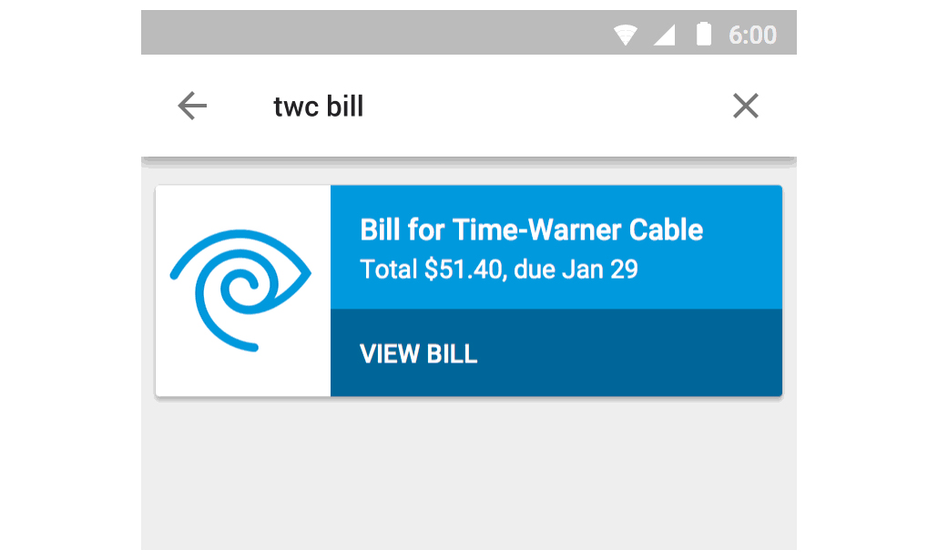Tap dark blue action bar right of VIEW BILL
938x560 pixels.
[637, 353]
